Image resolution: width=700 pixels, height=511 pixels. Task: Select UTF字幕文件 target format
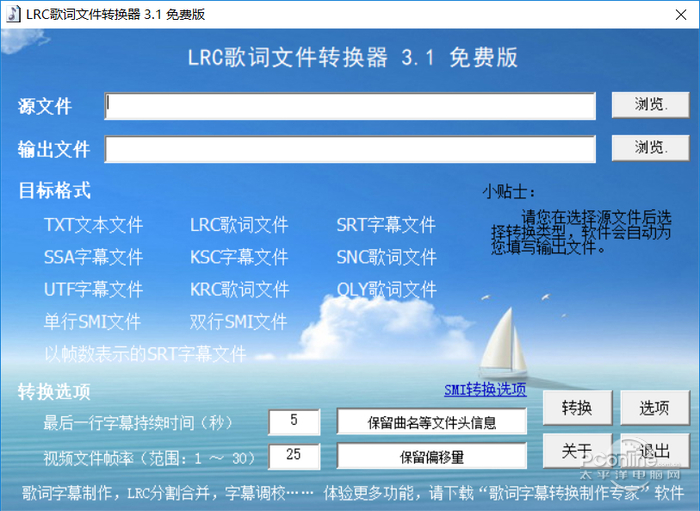point(93,289)
